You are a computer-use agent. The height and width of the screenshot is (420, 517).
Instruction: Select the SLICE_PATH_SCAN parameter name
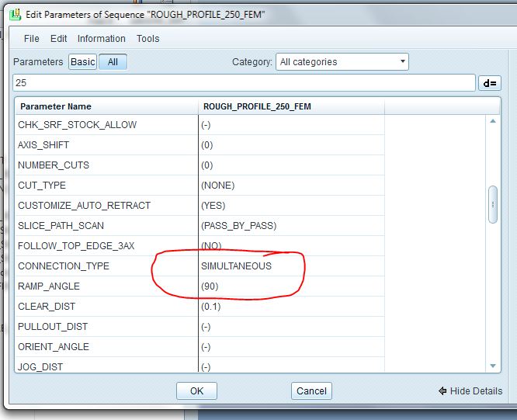pos(61,226)
